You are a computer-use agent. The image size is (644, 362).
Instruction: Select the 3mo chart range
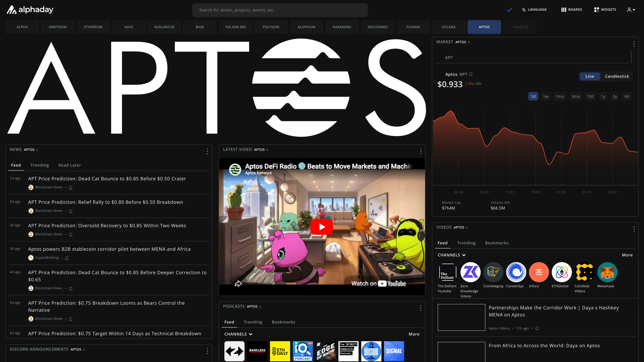click(x=576, y=96)
